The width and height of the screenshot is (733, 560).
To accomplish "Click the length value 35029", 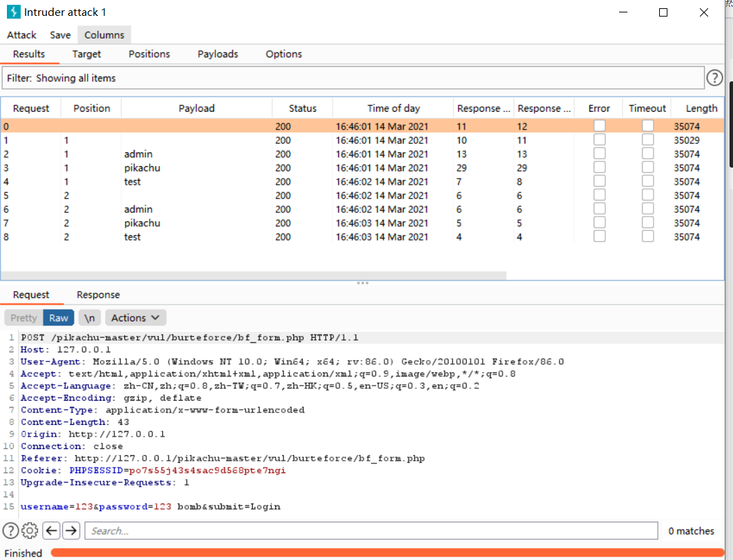I will coord(687,140).
